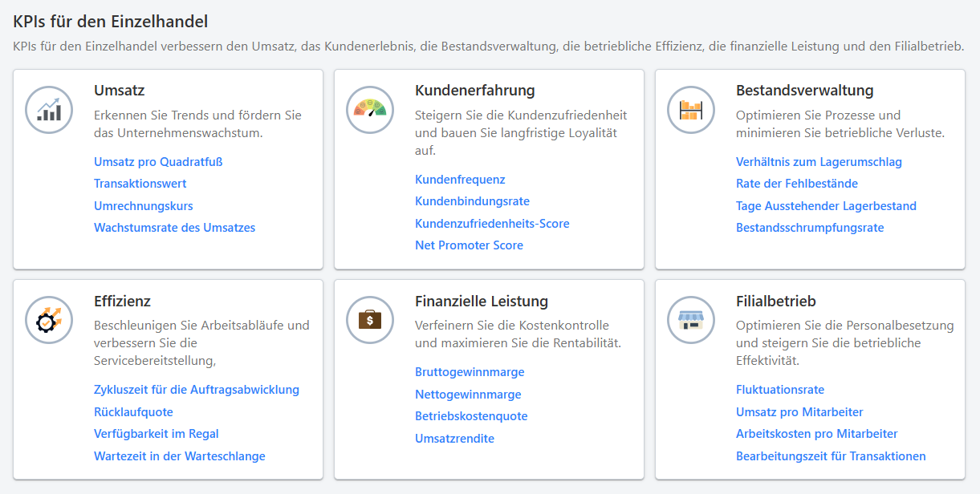980x494 pixels.
Task: Select the Finanzielle Leistung dollar briefcase icon
Action: pyautogui.click(x=369, y=319)
